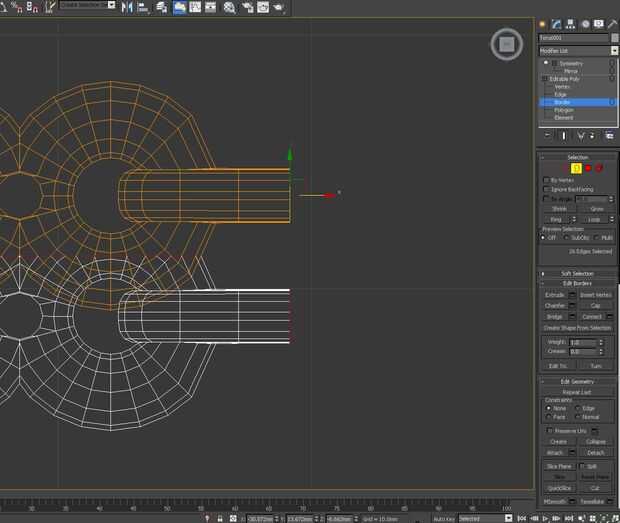Screen dimensions: 620x523
Task: Open the Hierarchy panel tab
Action: point(570,23)
